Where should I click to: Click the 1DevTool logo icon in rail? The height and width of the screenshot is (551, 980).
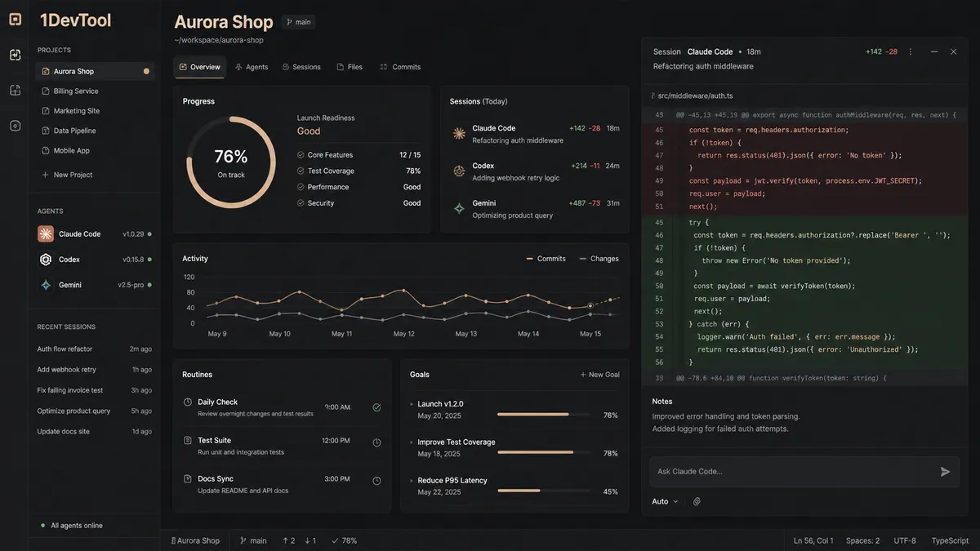tap(15, 20)
